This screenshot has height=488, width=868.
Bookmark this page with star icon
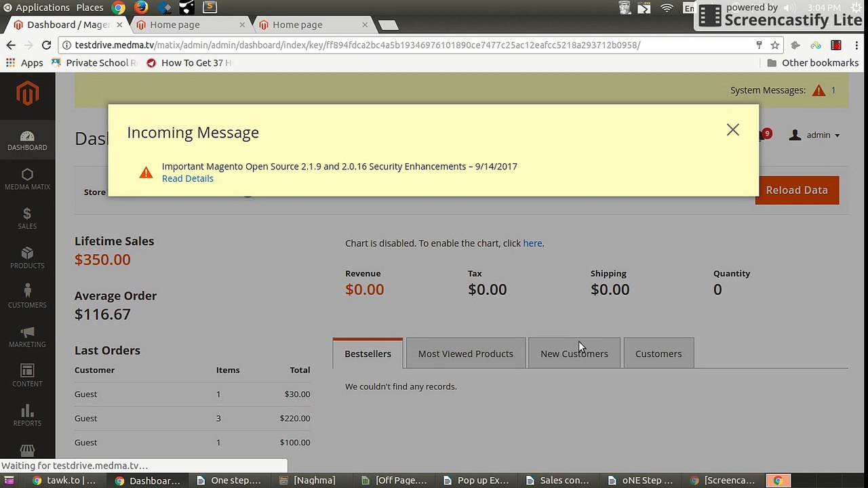(x=774, y=45)
